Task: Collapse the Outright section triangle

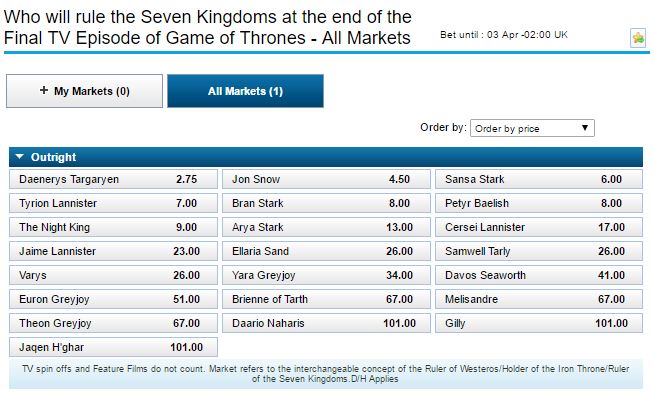Action: [19, 157]
